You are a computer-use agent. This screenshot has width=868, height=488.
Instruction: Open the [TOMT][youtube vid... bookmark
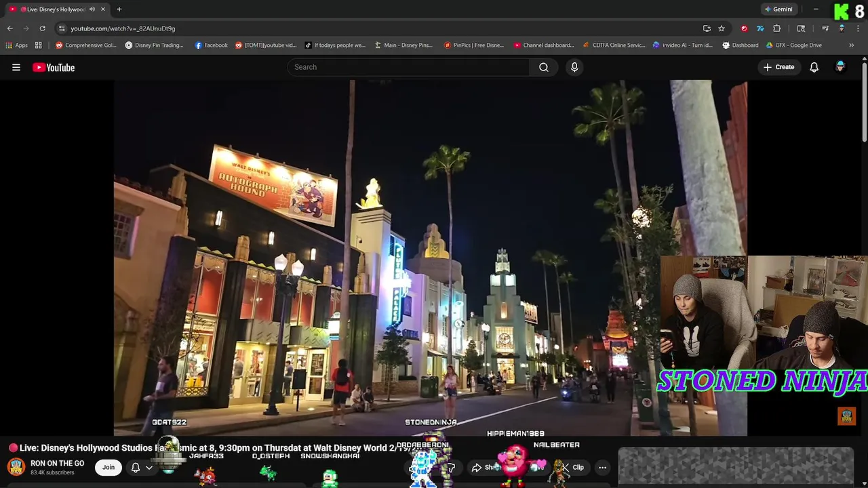[266, 45]
